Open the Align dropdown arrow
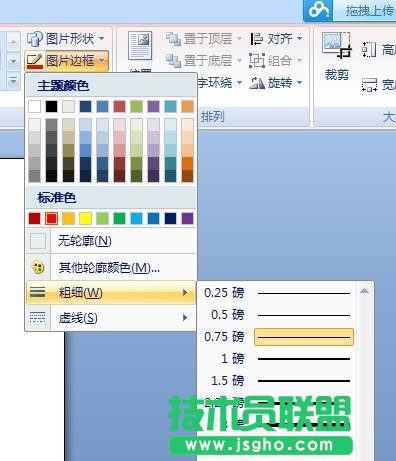Viewport: 396px width, 461px height. (299, 39)
